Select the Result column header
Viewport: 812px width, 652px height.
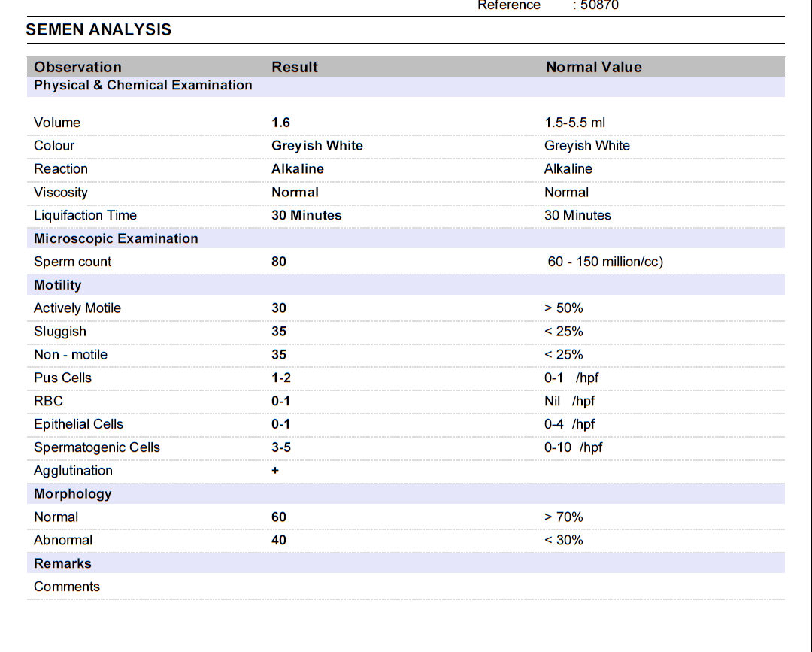click(295, 67)
